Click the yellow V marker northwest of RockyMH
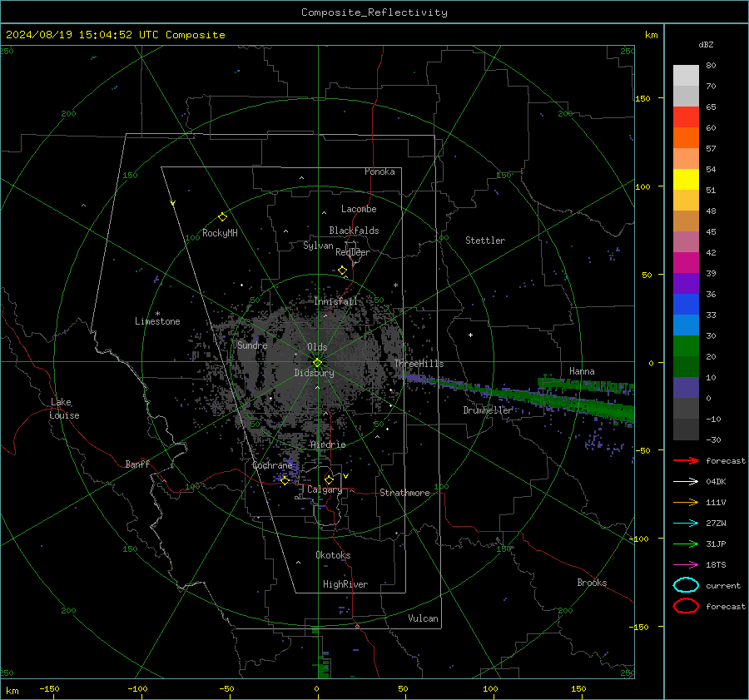Screen dimensions: 749x700 click(173, 203)
